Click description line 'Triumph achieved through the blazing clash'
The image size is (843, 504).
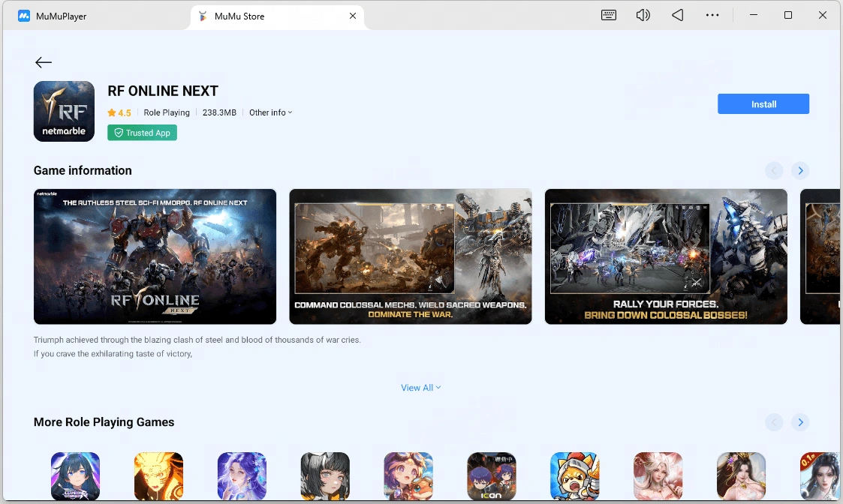[197, 340]
